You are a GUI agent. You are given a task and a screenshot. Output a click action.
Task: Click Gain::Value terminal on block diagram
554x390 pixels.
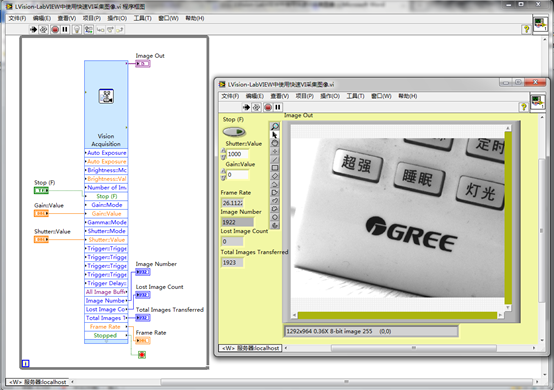click(x=41, y=213)
